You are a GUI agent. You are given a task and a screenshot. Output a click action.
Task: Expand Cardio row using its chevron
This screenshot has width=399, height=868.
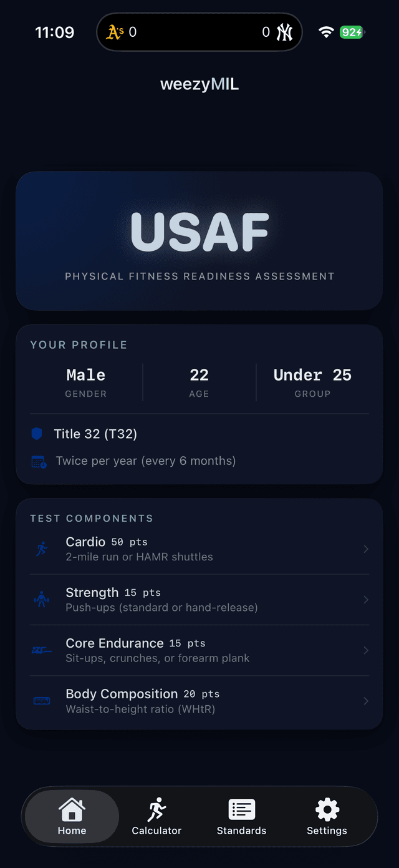366,549
